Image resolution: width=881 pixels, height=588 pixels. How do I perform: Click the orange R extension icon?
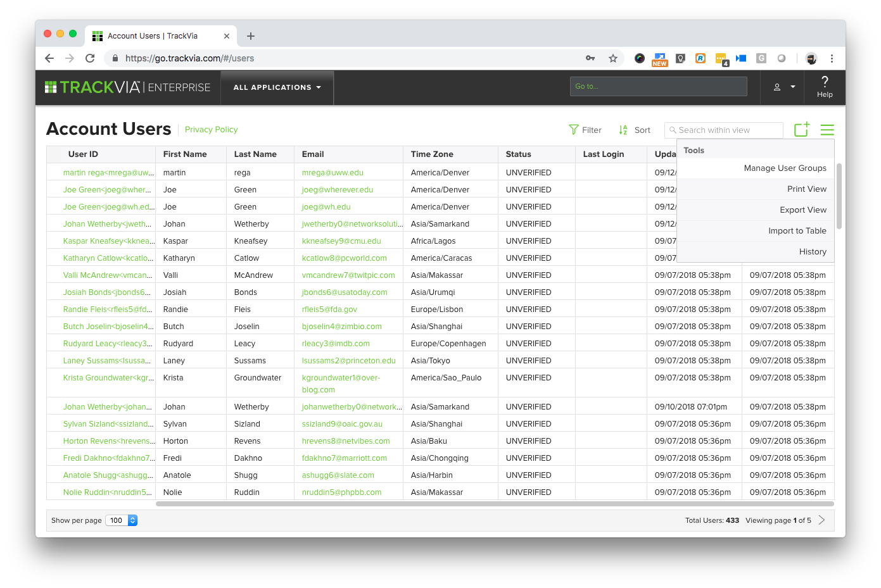click(x=700, y=58)
